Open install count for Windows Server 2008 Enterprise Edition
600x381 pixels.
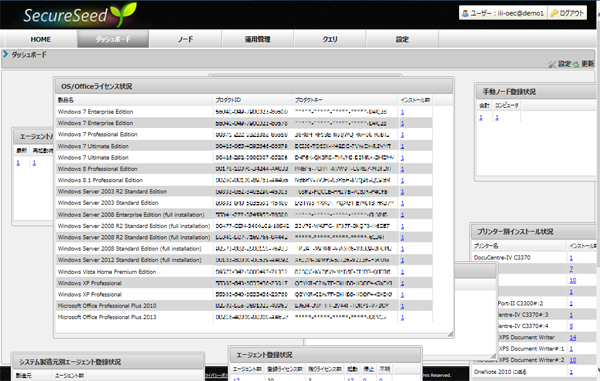point(402,215)
